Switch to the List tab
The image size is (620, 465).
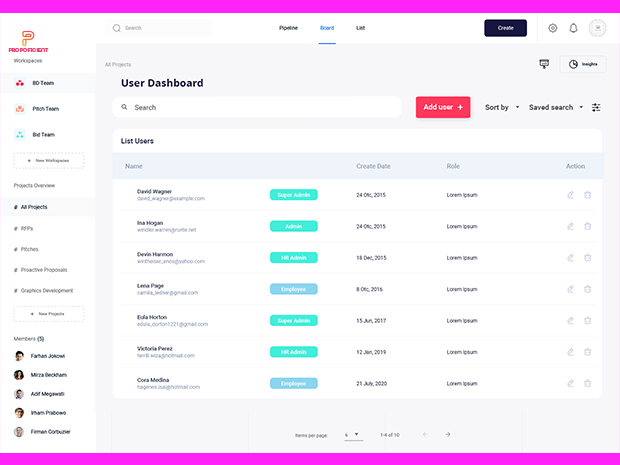(x=360, y=28)
